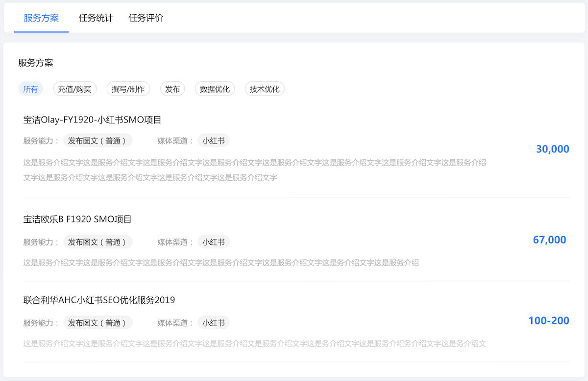The width and height of the screenshot is (588, 381).
Task: Click 媒体渠道 label in the 联合利华AHC row
Action: click(175, 323)
